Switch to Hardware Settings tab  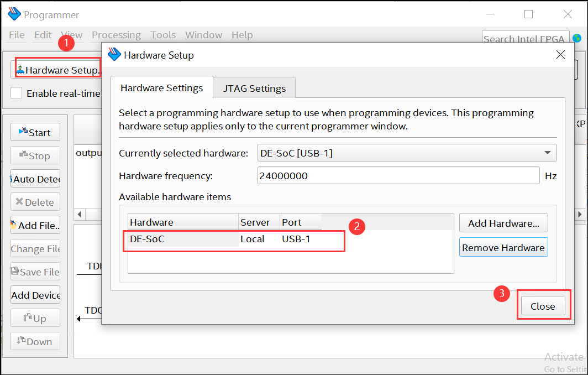[x=161, y=88]
